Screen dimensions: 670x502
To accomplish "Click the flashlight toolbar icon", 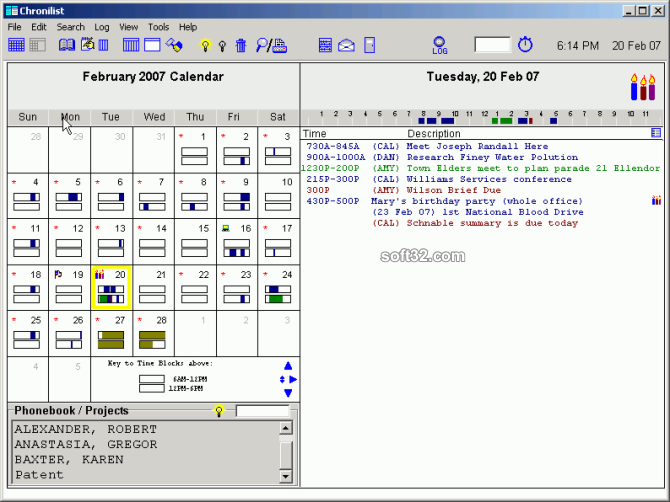I will click(x=174, y=44).
